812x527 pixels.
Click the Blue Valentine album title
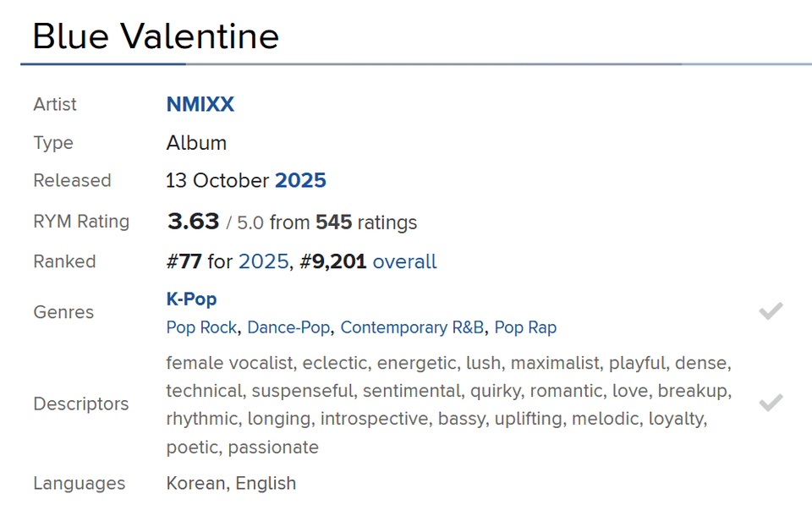[x=156, y=36]
